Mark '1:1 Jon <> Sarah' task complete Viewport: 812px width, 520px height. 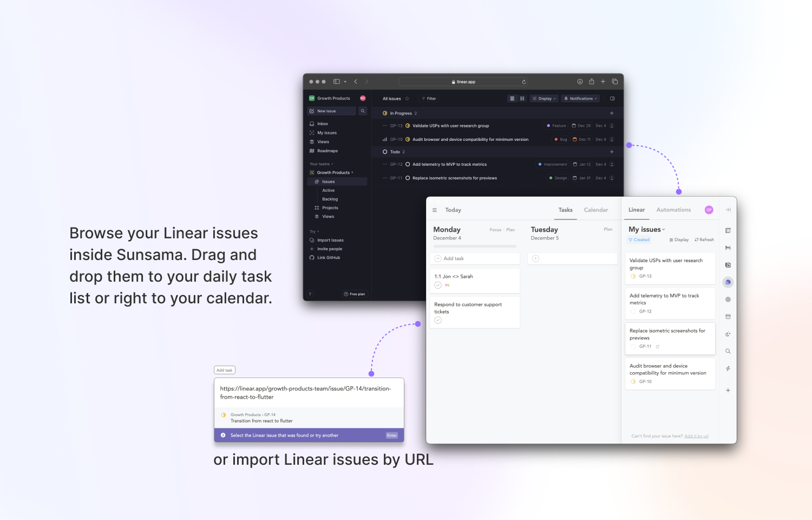[x=438, y=285]
